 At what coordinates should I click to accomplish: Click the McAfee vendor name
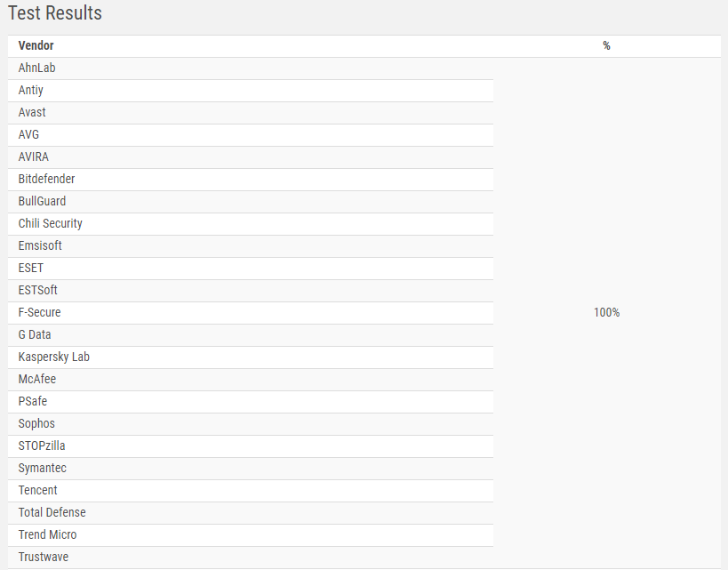coord(37,379)
